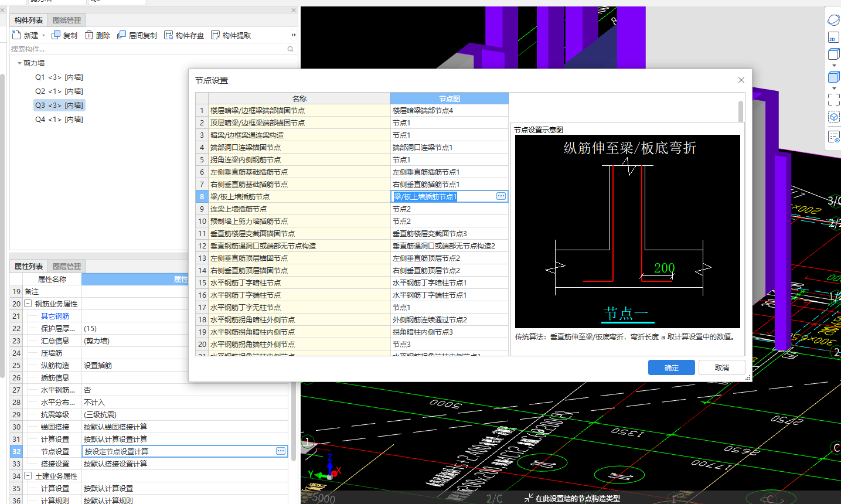
Task: Click the orbit view icon in right toolbar
Action: tap(833, 21)
